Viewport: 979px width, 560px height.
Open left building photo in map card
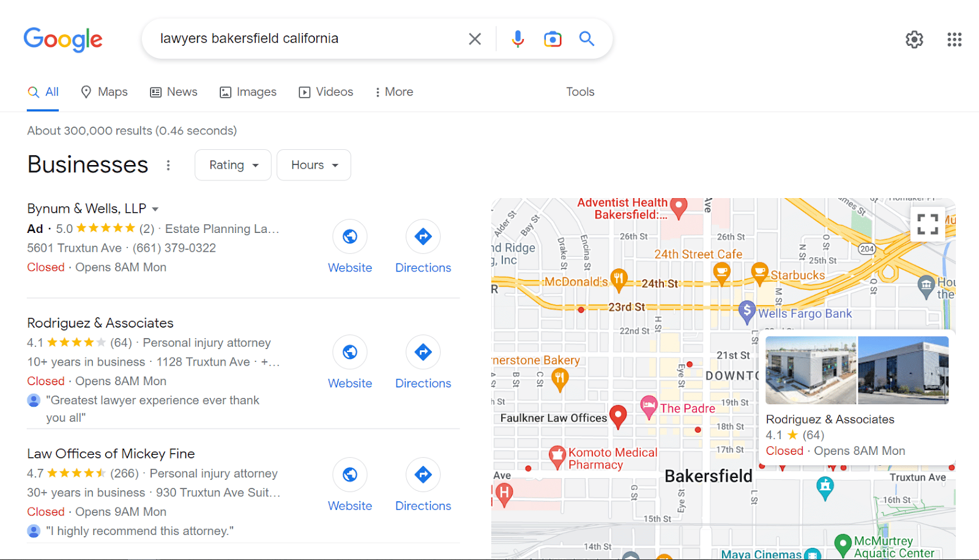[811, 370]
